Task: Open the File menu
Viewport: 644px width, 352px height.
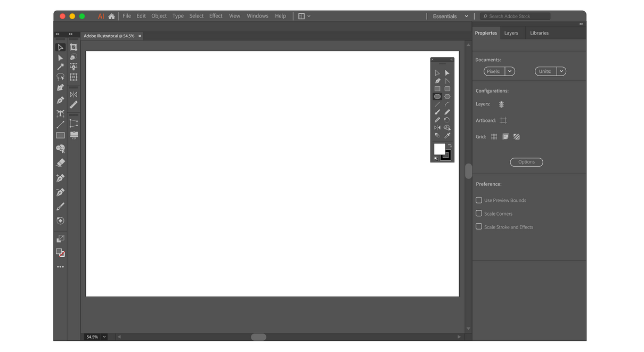Action: click(127, 16)
